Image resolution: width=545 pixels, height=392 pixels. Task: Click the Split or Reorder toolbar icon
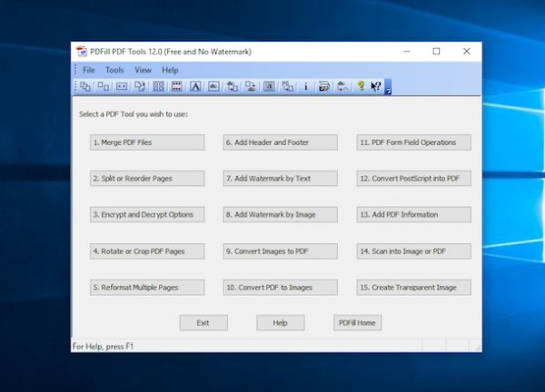pyautogui.click(x=104, y=87)
